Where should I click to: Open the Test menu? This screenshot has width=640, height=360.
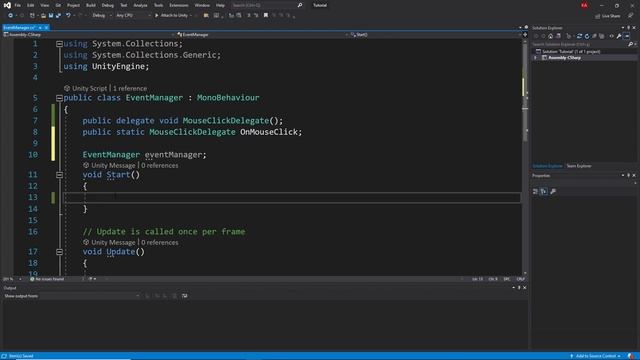coord(124,5)
